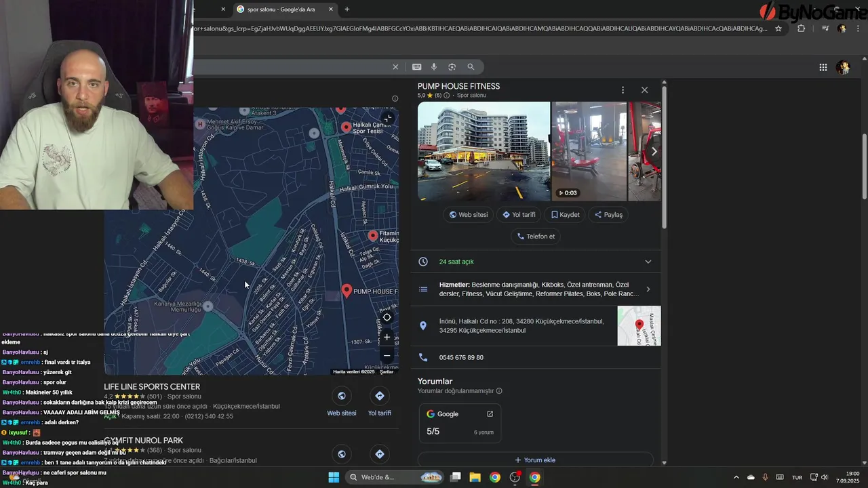Click the phone number 0545 676 89 80
Image resolution: width=868 pixels, height=488 pixels.
pos(461,357)
